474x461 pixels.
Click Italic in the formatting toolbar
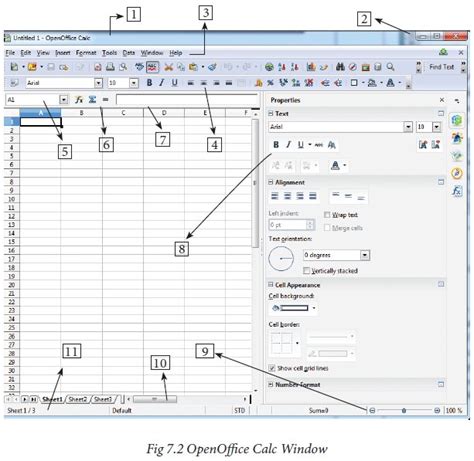click(162, 83)
